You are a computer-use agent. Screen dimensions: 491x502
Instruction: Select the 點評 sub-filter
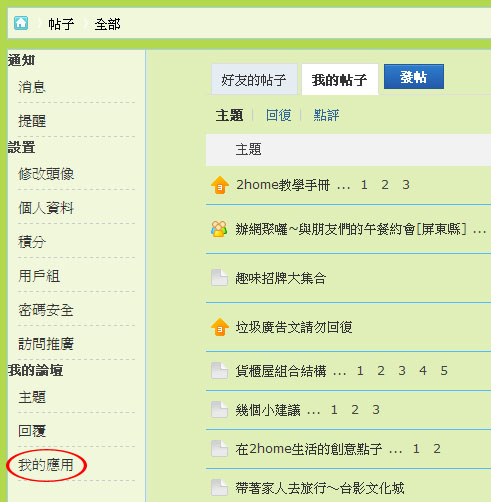click(326, 115)
